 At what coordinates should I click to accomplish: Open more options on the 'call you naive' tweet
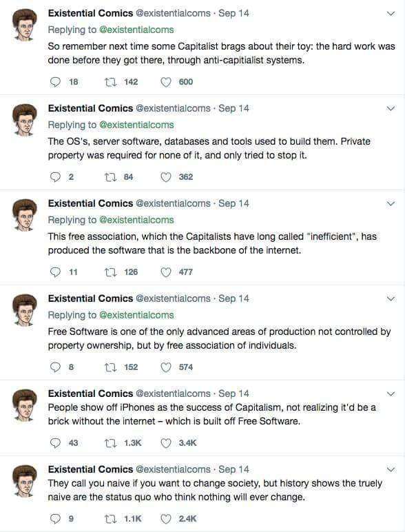click(391, 469)
